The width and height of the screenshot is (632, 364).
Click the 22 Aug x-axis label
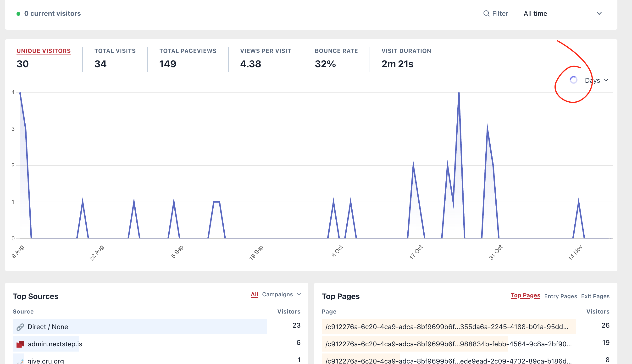[x=96, y=253]
